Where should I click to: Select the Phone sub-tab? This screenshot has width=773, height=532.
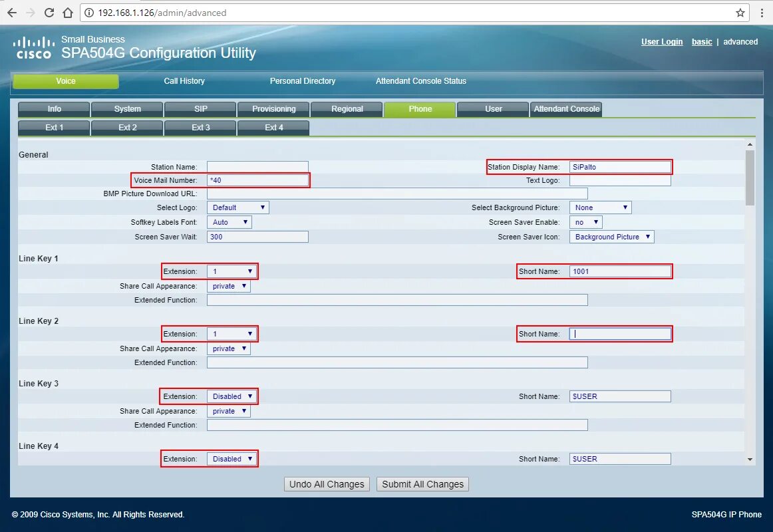420,109
